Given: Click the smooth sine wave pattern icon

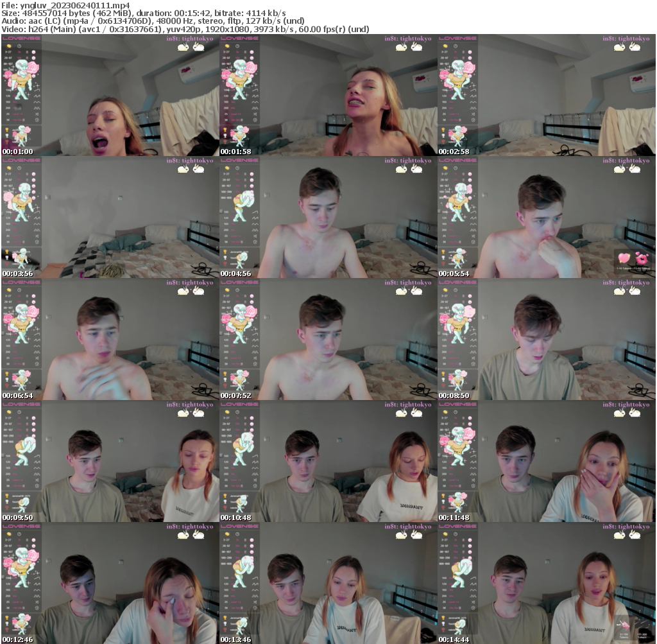Looking at the screenshot, I should point(37,101).
